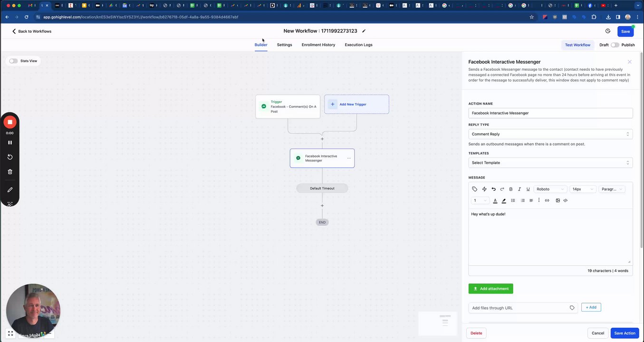The height and width of the screenshot is (342, 644).
Task: Reload the browser page
Action: [26, 17]
